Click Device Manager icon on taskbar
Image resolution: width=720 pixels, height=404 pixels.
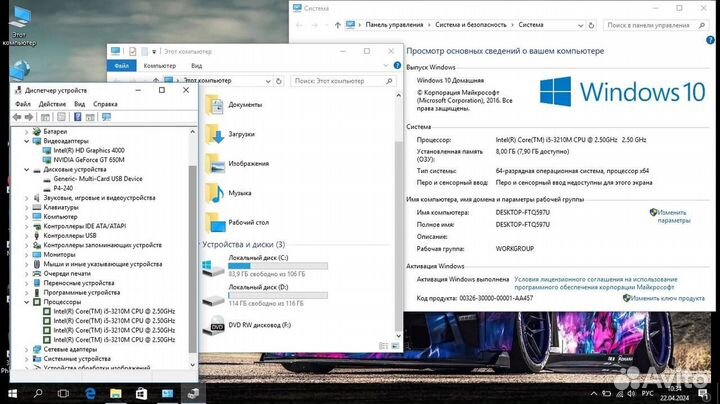point(193,393)
